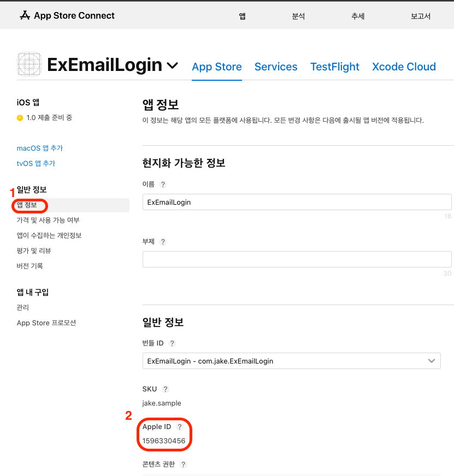Image resolution: width=454 pixels, height=476 pixels.
Task: Open 가격 및 사용 가능 여부
Action: pyautogui.click(x=48, y=220)
